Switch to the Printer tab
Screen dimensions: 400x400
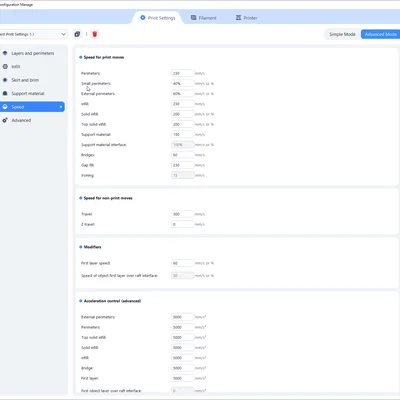(246, 18)
